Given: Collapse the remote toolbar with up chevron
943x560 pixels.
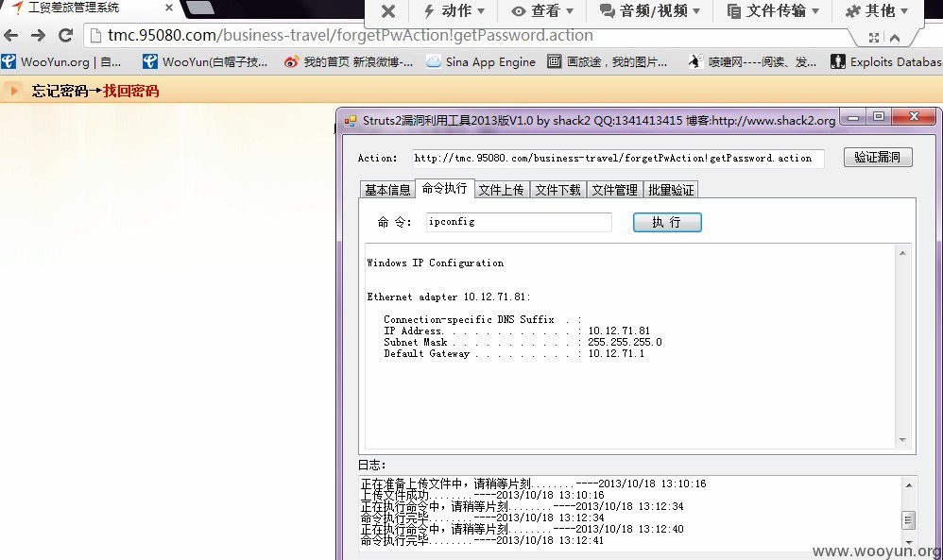Looking at the screenshot, I should pos(895,38).
